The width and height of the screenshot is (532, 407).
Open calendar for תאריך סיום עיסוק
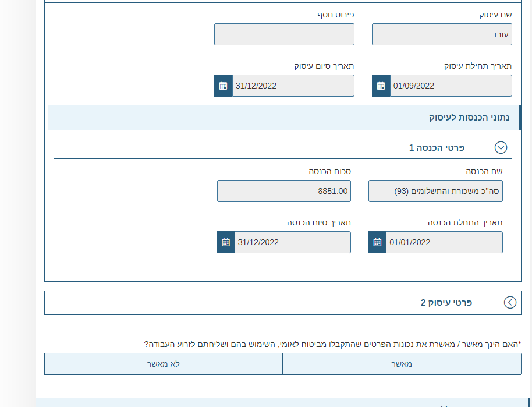click(224, 86)
